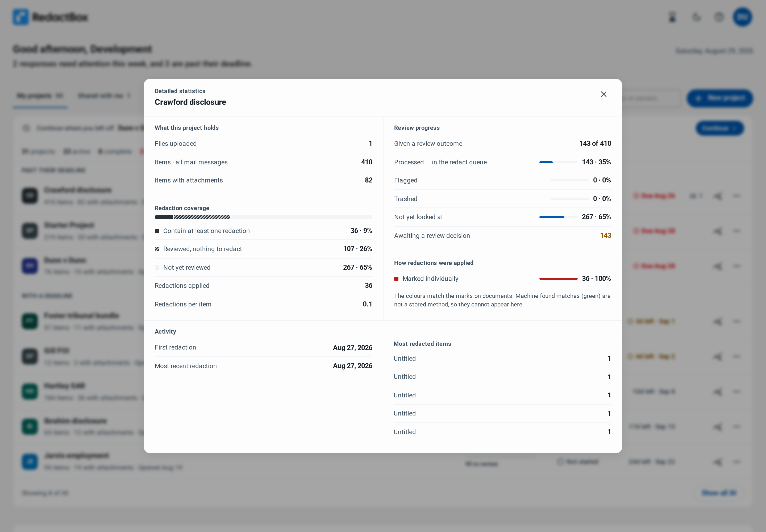The image size is (766, 532).
Task: Click the share icon on Crawford disclosure row
Action: point(718,196)
